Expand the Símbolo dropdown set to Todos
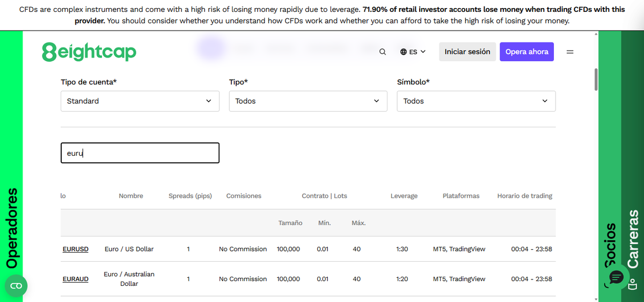 click(476, 101)
